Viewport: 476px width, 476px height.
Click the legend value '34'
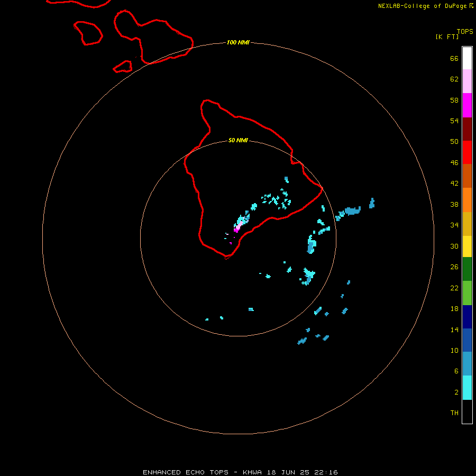(x=454, y=225)
